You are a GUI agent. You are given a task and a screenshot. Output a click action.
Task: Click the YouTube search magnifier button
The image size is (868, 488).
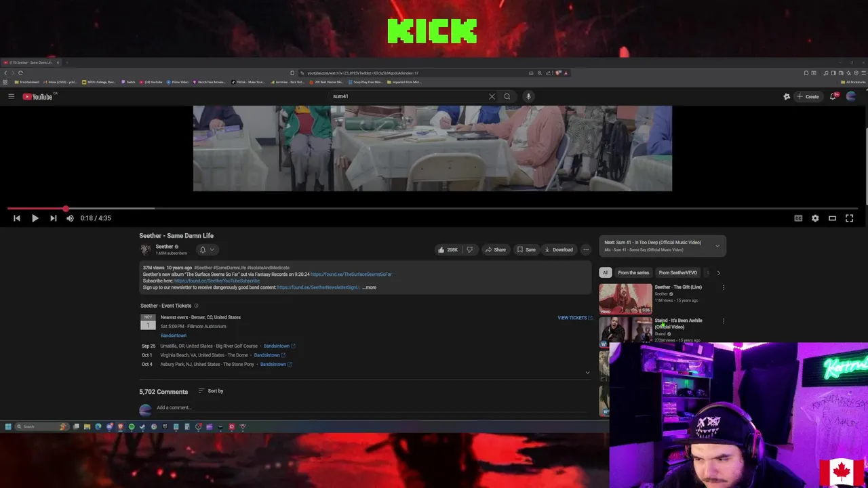coord(507,96)
